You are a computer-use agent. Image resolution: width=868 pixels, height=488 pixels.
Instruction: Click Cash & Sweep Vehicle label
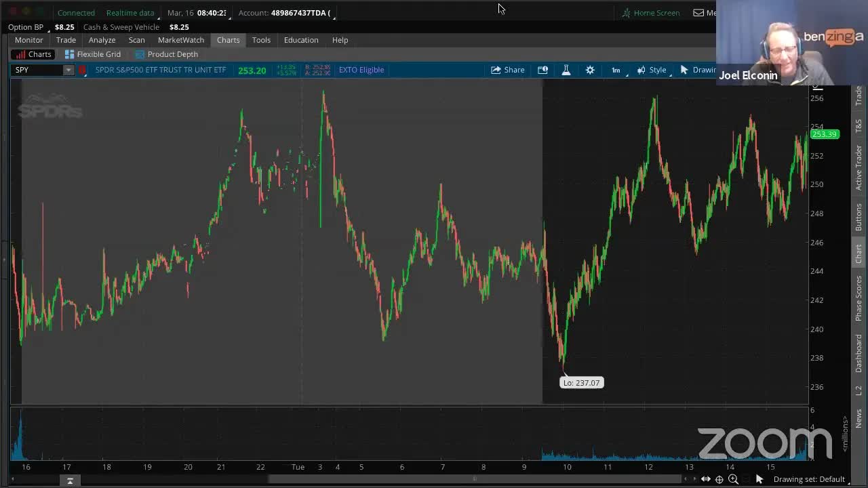pos(121,27)
